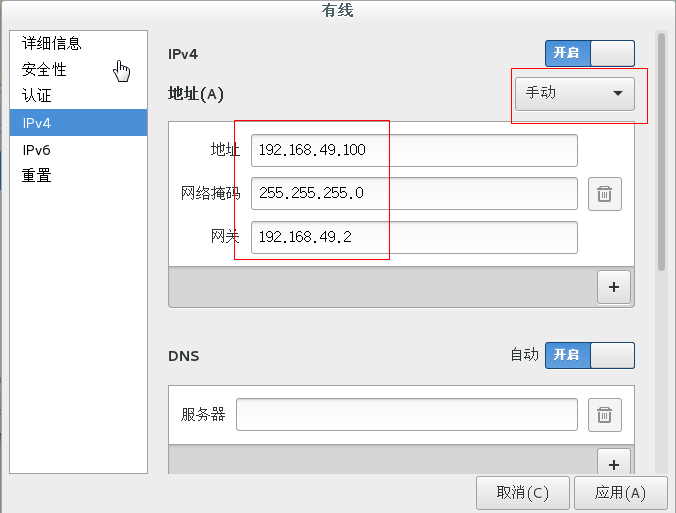Click the 网络掩码 field containing 255.255.255.0
The image size is (676, 513).
414,194
